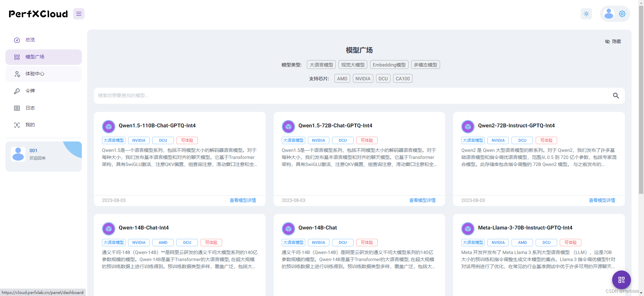Click floating QR code button
Image resolution: width=644 pixels, height=296 pixels.
(x=622, y=280)
